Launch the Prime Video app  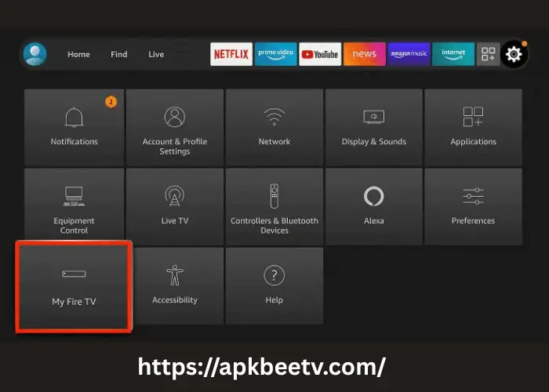(275, 54)
